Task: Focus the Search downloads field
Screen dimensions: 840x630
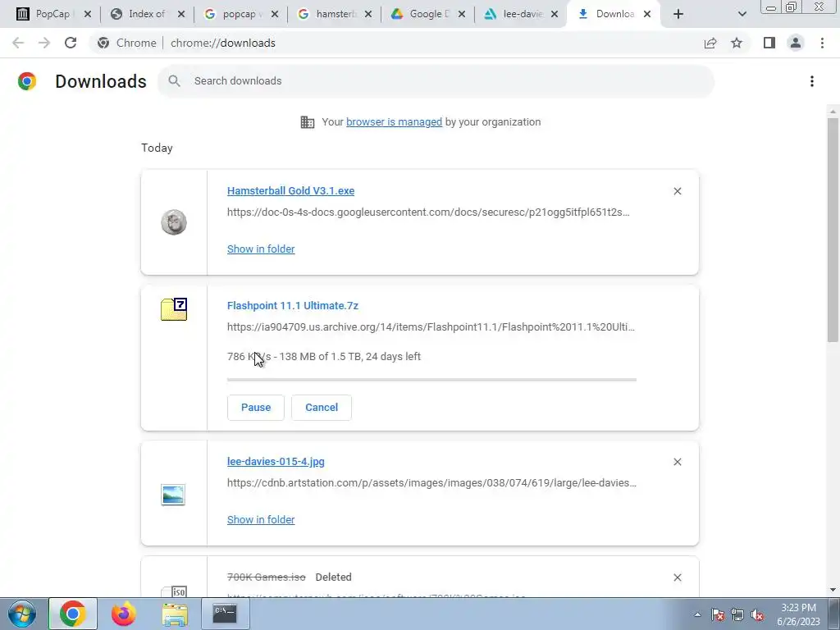Action: [436, 81]
